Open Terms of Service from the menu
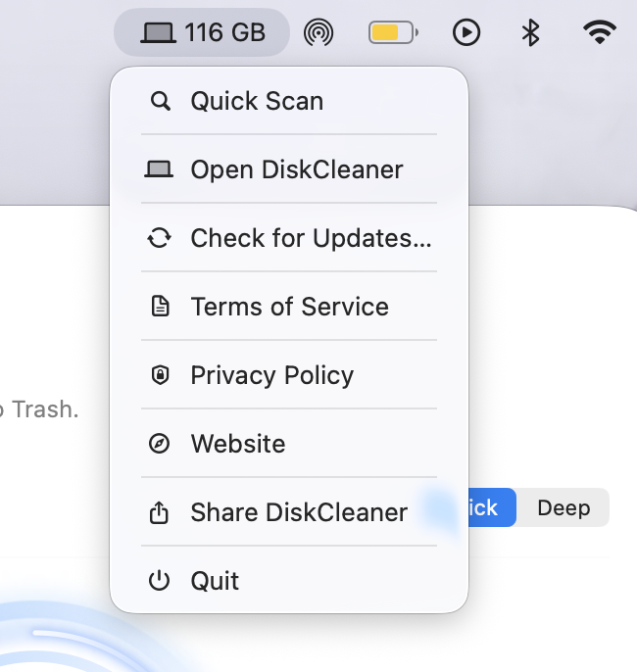The height and width of the screenshot is (672, 637). [x=289, y=307]
